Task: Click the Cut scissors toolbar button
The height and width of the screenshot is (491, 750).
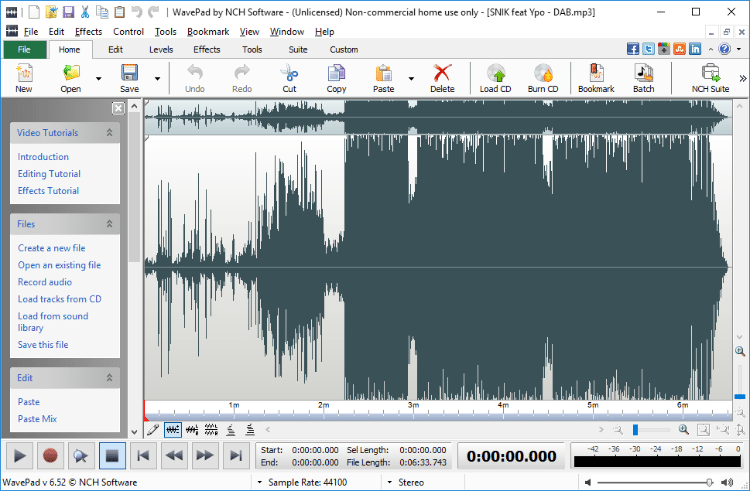Action: tap(289, 78)
